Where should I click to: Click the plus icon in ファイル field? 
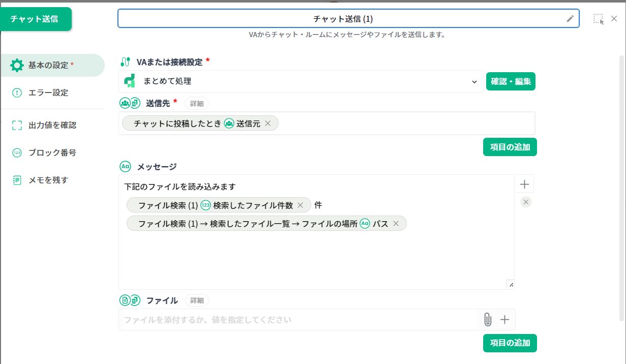[x=504, y=319]
